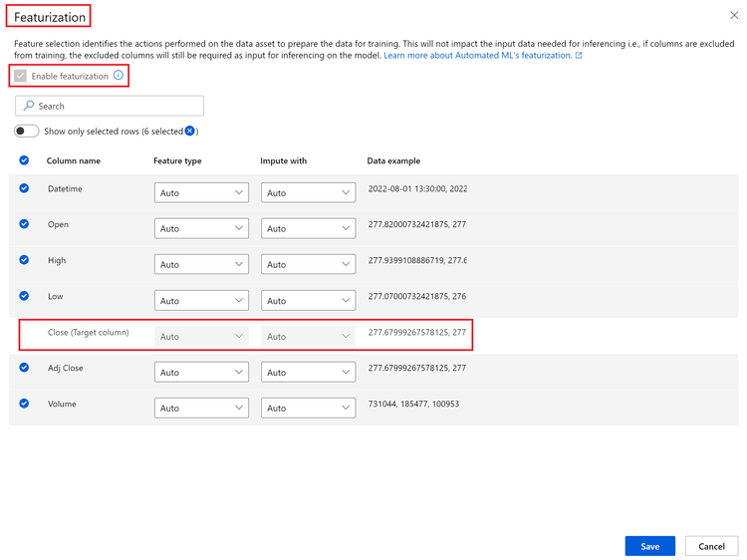
Task: Close the Featurization dialog
Action: [734, 16]
